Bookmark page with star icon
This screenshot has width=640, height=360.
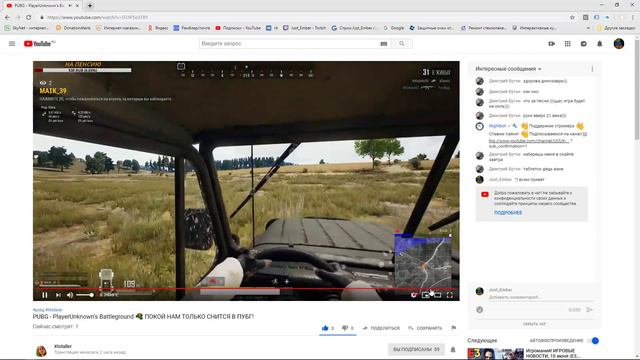[572, 18]
